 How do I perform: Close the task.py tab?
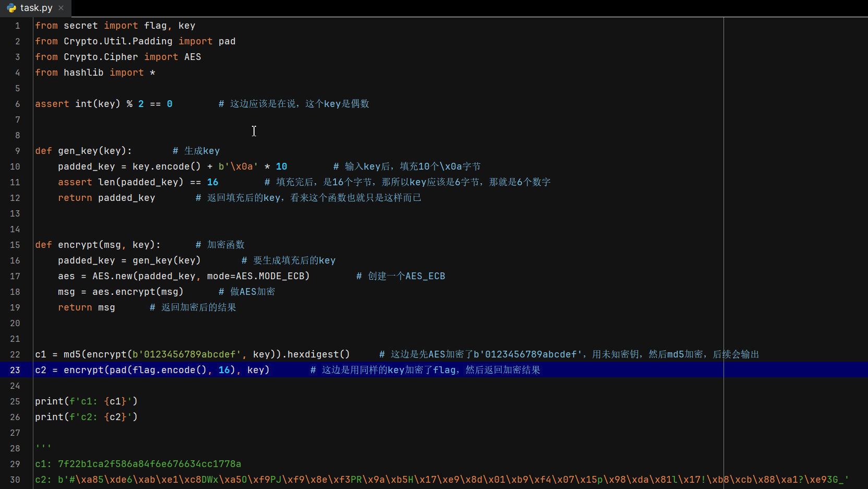pyautogui.click(x=61, y=8)
